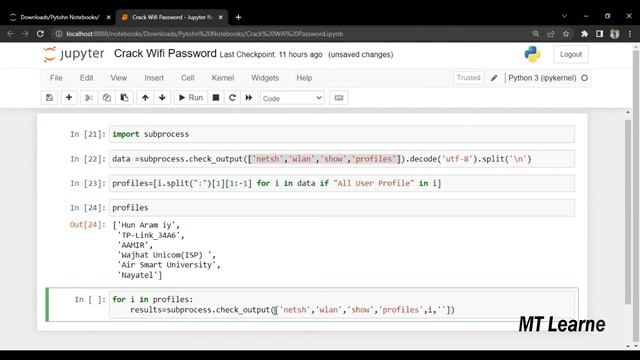Move selected cell up with the arrow
640x360 pixels.
pos(145,98)
